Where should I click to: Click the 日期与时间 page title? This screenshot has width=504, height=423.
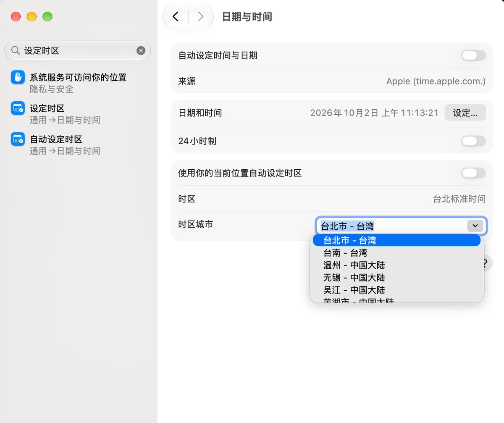247,17
